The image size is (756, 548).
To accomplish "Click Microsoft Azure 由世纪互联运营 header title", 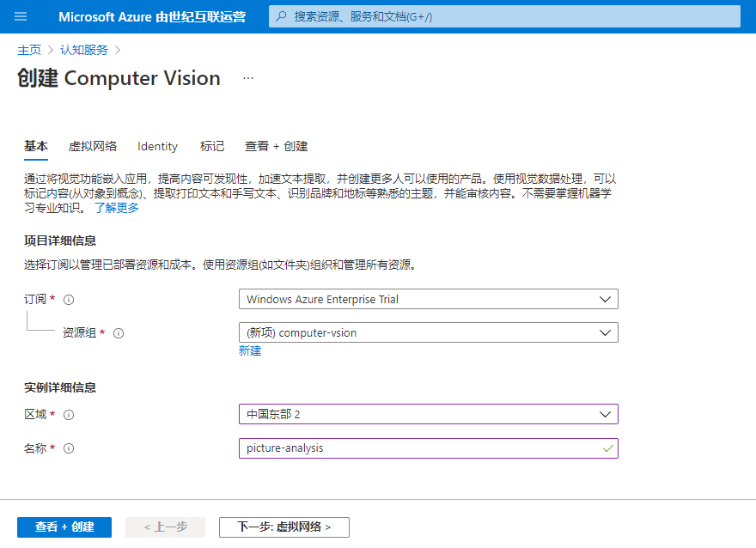I will [x=152, y=17].
